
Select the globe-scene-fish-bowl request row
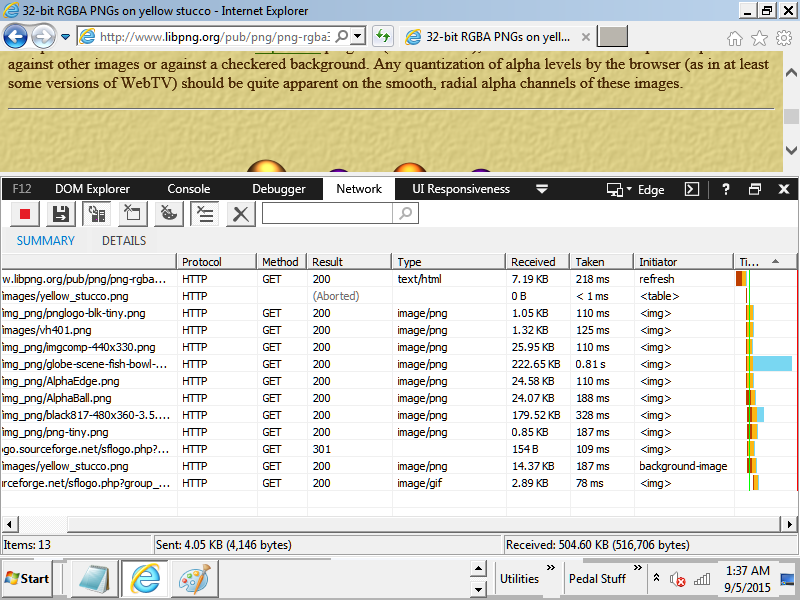[x=398, y=364]
